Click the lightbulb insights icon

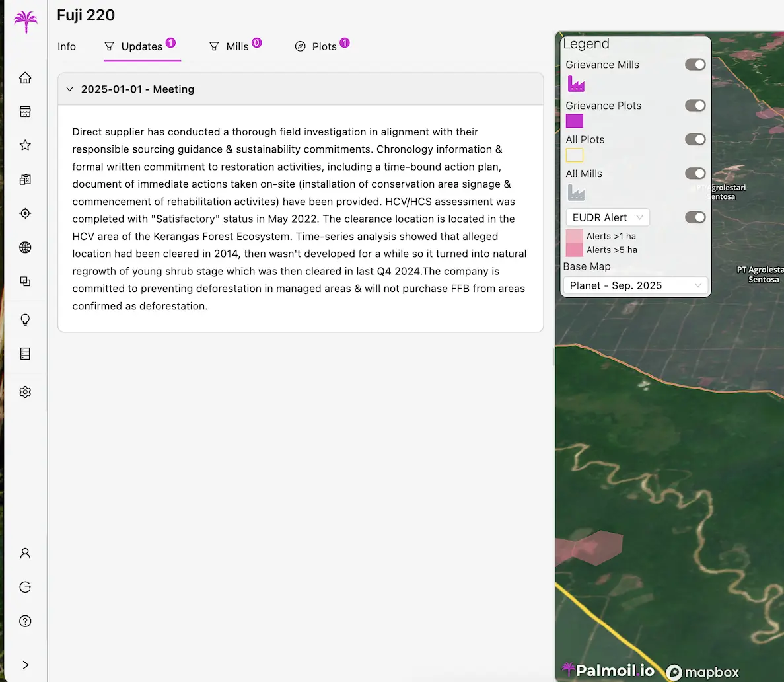point(25,320)
